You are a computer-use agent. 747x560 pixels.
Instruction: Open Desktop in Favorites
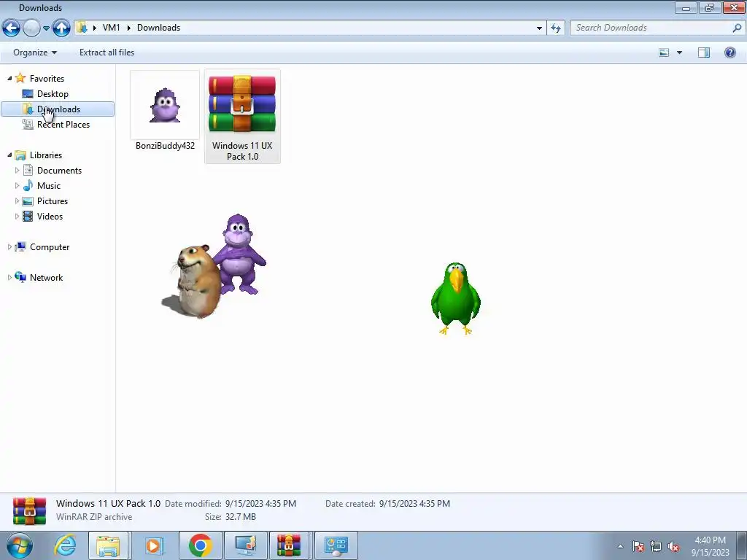pos(53,94)
